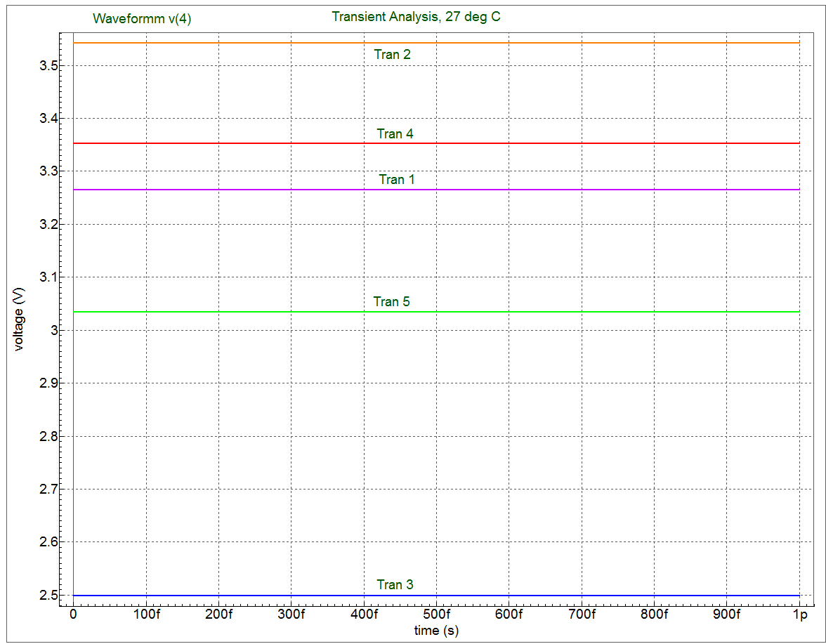Click the 700f x-axis tick value
This screenshot has width=826, height=644.
(582, 615)
